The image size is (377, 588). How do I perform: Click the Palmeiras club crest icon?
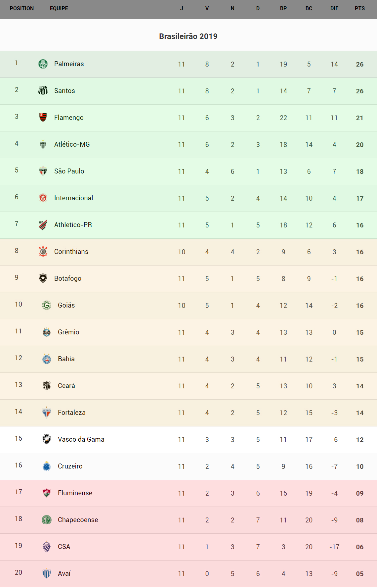[43, 64]
